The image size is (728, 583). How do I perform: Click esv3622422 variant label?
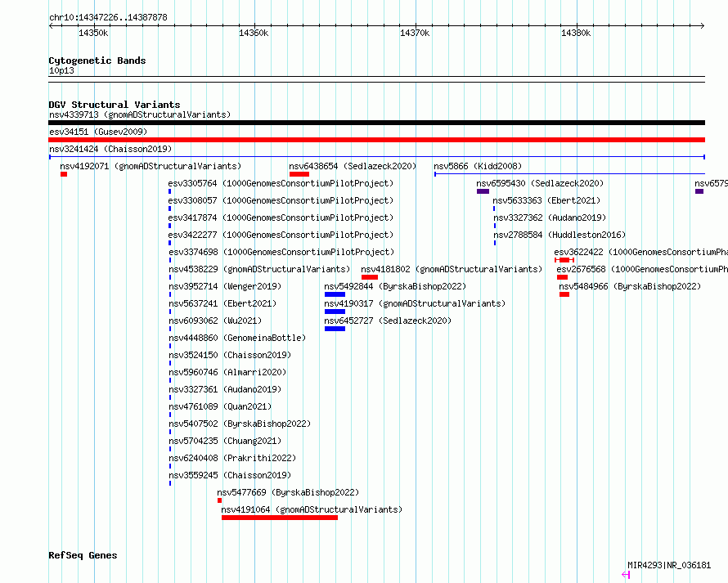(640, 252)
